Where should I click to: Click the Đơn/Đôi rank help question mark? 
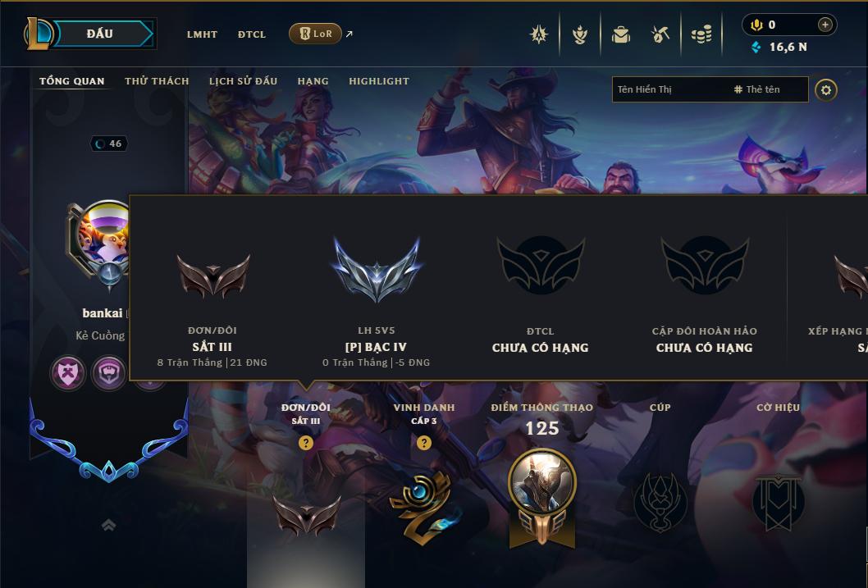point(305,443)
